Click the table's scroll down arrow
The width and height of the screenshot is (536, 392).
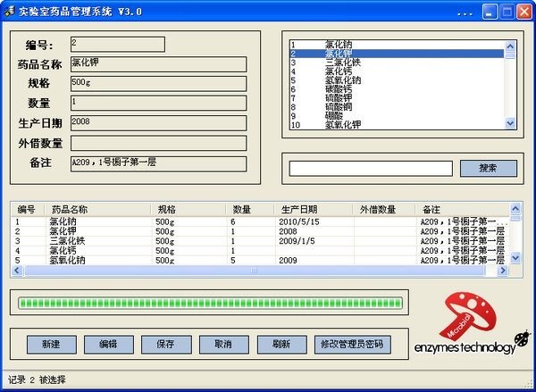coord(515,258)
